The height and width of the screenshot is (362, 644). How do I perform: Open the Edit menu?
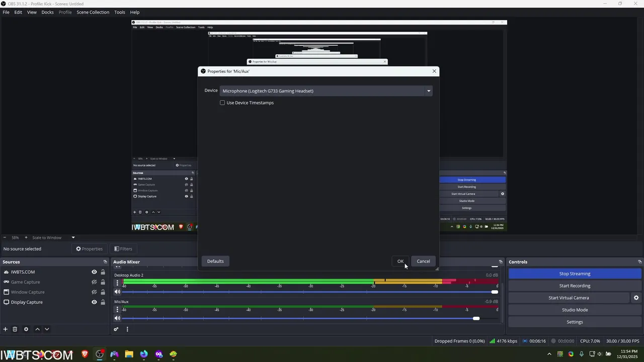18,12
